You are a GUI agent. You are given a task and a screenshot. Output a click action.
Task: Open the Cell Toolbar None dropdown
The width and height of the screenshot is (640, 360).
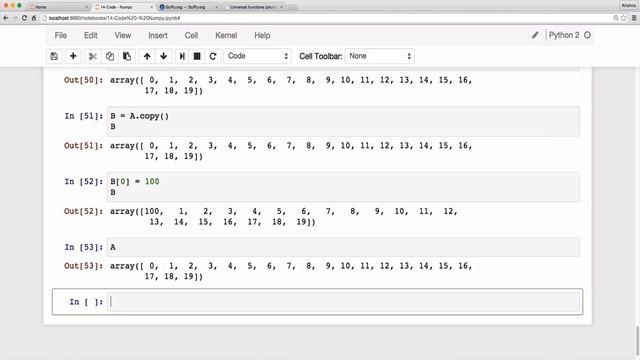pyautogui.click(x=380, y=56)
